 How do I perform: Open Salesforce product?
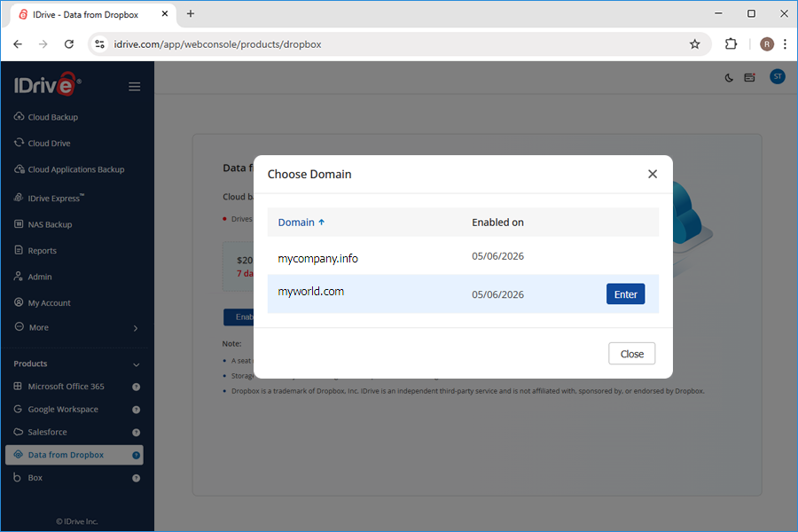[x=47, y=432]
